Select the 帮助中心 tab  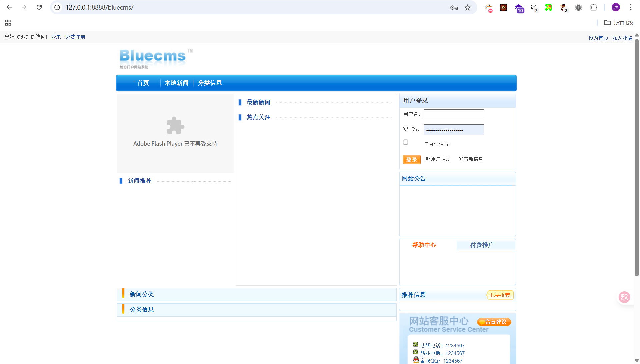click(x=424, y=245)
